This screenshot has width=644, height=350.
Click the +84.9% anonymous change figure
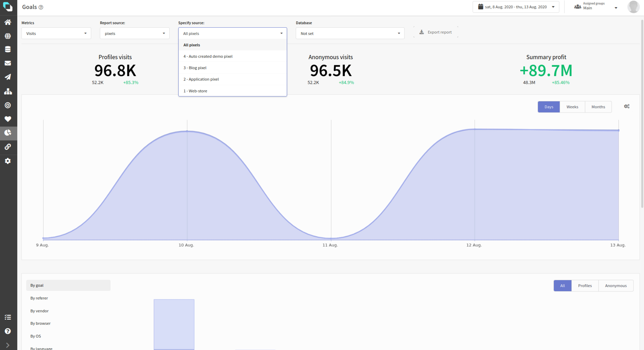pos(346,83)
